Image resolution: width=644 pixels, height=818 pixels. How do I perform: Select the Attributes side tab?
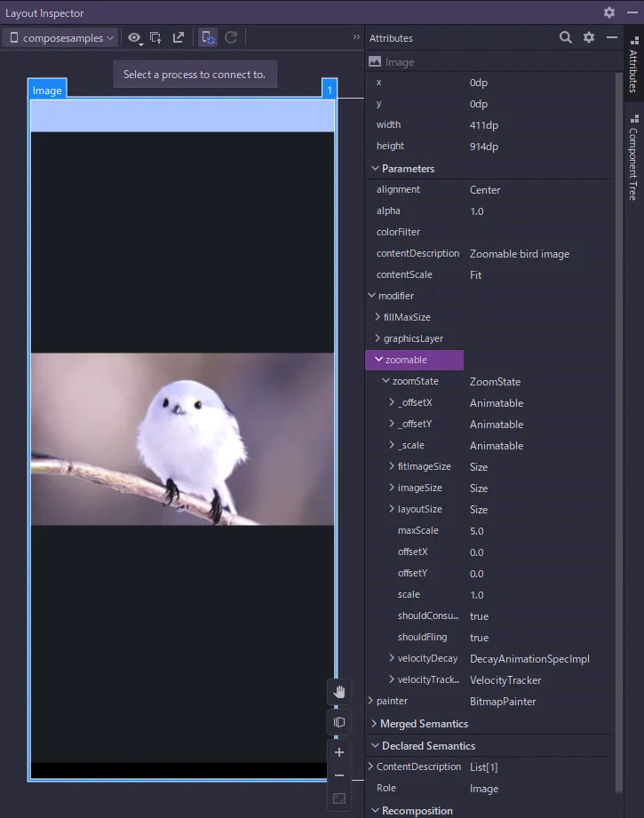click(633, 65)
